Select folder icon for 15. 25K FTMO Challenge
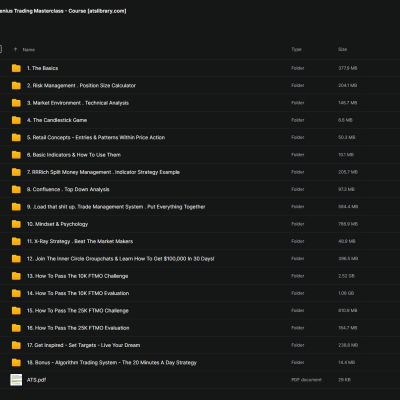Screen dimensions: 400x400 (16, 311)
